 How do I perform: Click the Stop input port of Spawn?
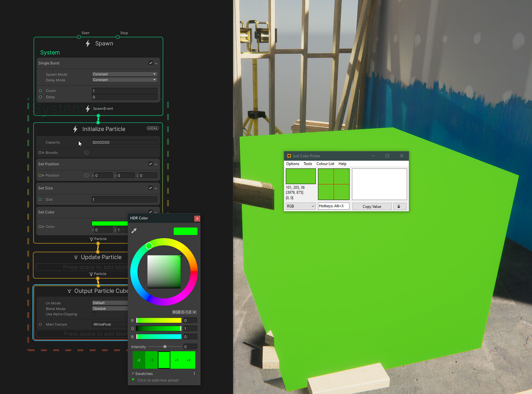118,37
